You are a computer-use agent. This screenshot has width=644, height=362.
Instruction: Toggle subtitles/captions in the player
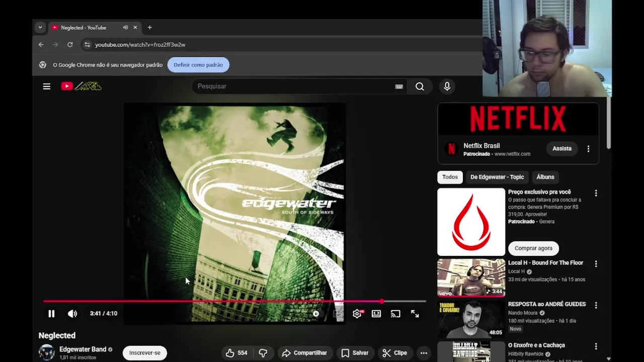click(x=337, y=314)
